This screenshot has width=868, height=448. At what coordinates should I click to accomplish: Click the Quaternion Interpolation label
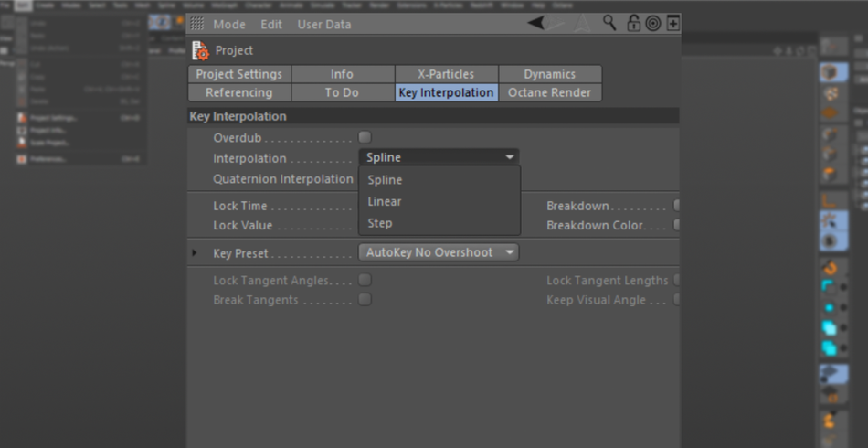tap(283, 179)
